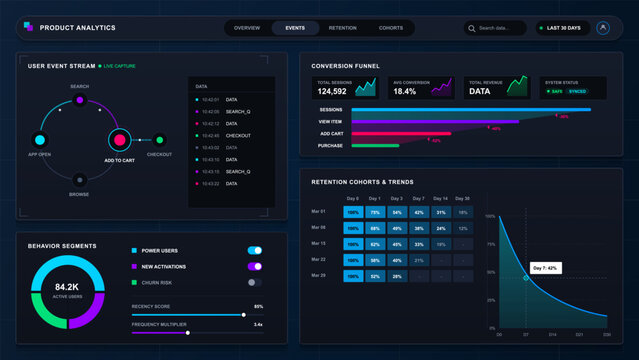
Task: Open the Last 30 Days date range selector
Action: click(563, 28)
